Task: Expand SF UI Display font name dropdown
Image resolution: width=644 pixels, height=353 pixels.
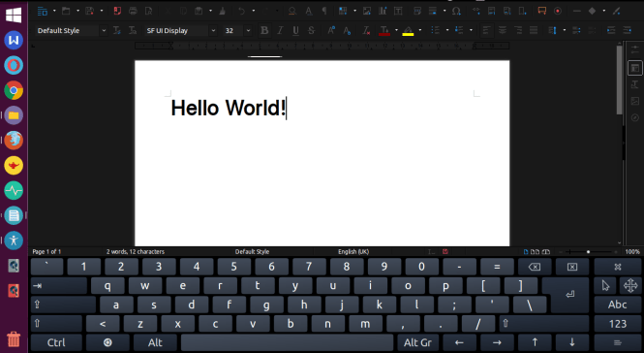Action: click(213, 30)
